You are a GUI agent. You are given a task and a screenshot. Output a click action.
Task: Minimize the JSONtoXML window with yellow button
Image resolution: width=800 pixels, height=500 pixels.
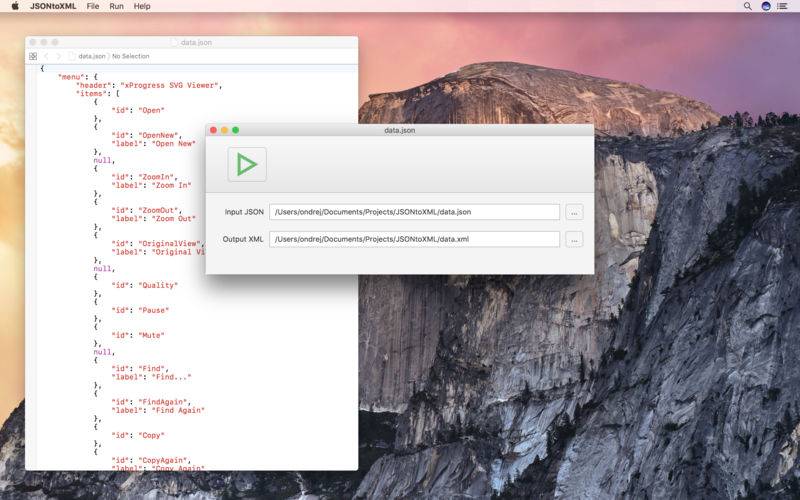(x=224, y=130)
